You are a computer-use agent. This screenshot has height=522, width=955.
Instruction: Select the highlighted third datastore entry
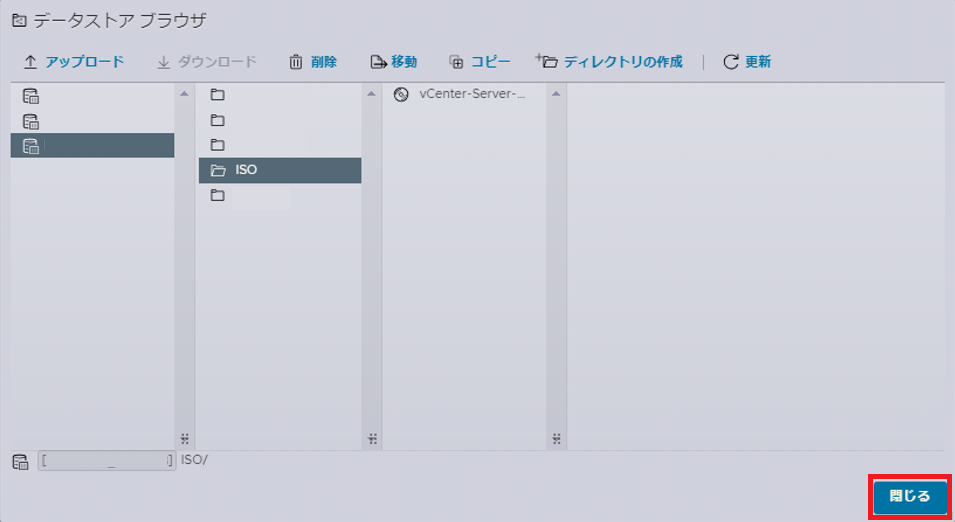92,146
